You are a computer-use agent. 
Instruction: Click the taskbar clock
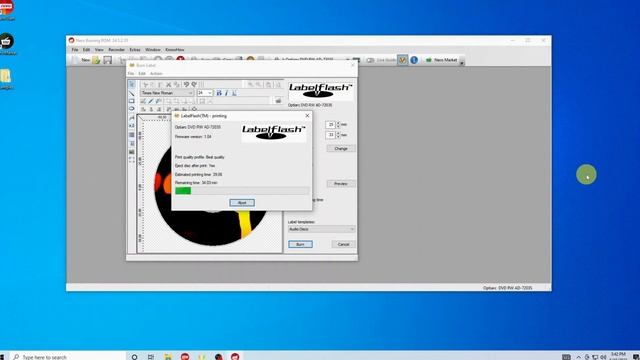click(x=618, y=356)
